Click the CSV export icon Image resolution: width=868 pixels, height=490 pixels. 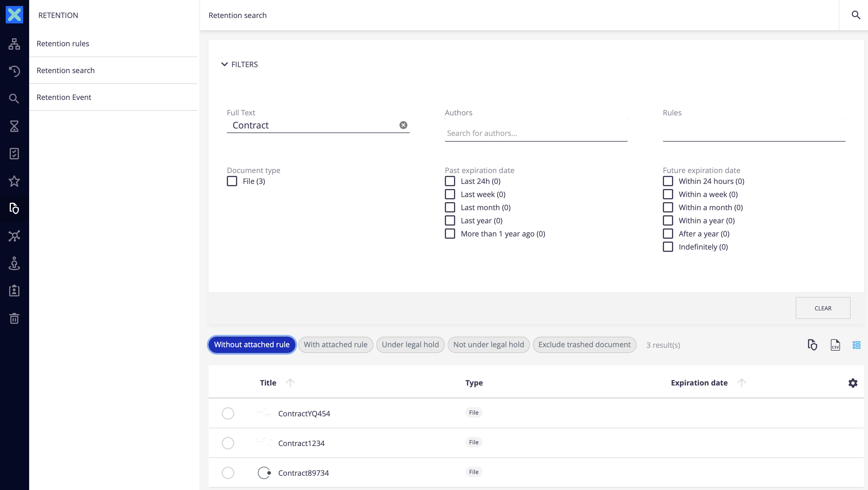835,345
